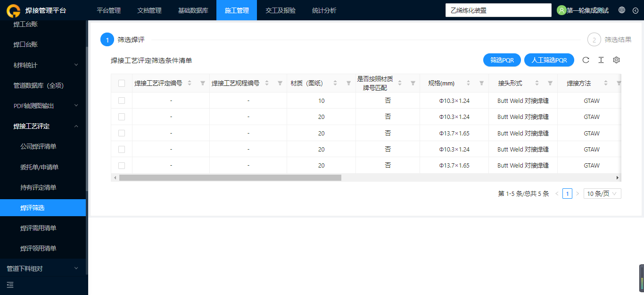Open the column settings gear icon
The width and height of the screenshot is (644, 295).
pos(616,60)
